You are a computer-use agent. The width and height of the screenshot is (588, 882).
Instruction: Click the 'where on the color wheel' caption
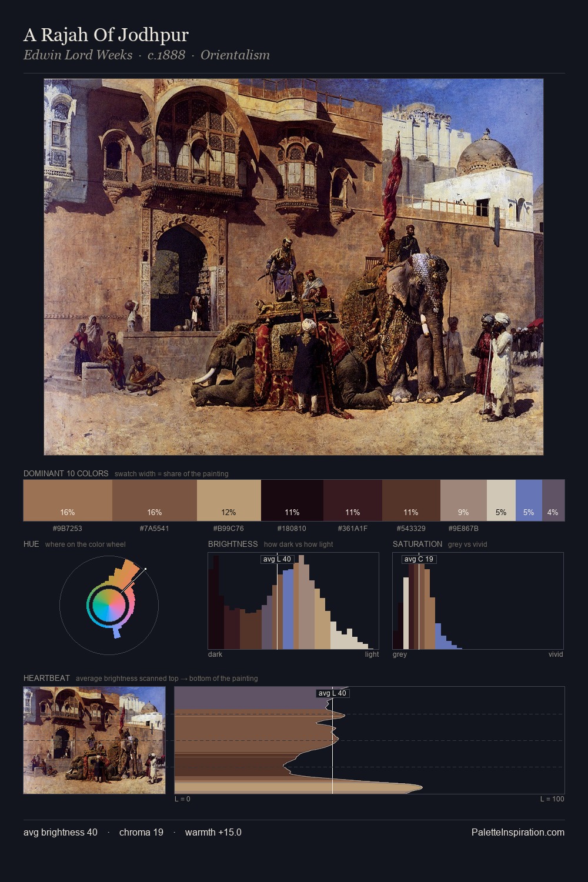coord(85,544)
